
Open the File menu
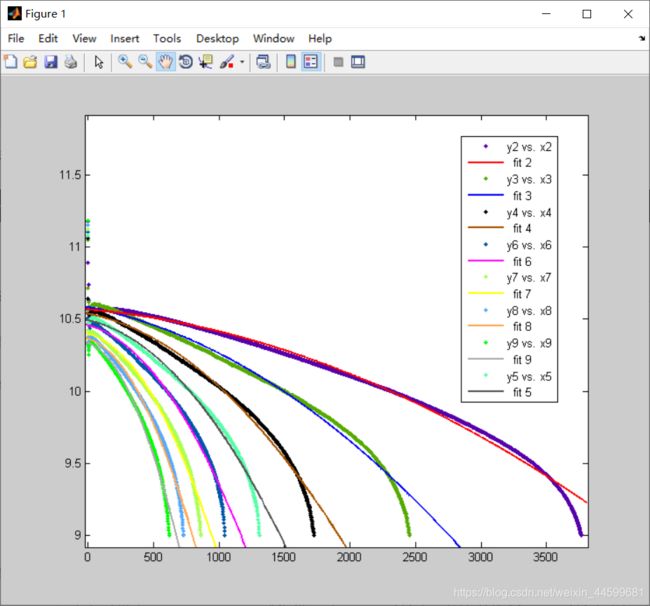(x=16, y=39)
